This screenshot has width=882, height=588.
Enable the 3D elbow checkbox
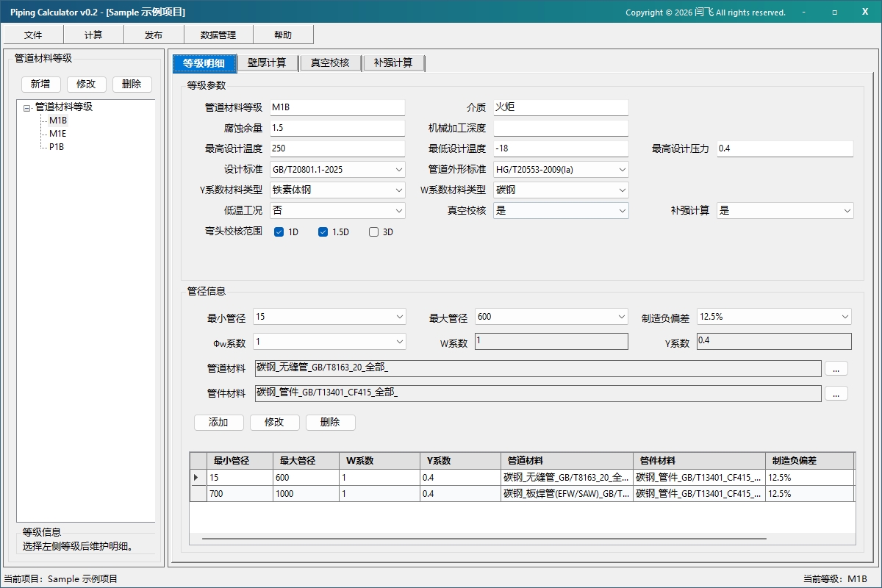tap(373, 232)
